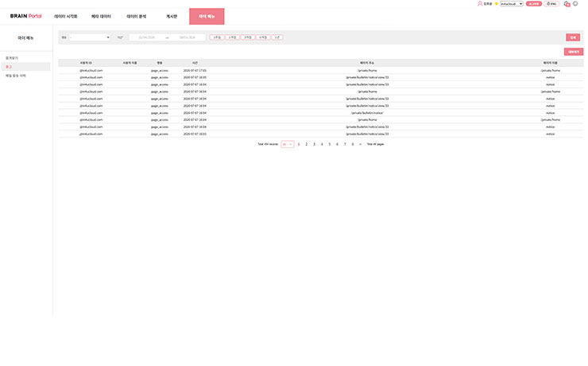Viewport: 588px width, 366px height.
Task: Click the user email in 17:05 row
Action: (x=91, y=71)
